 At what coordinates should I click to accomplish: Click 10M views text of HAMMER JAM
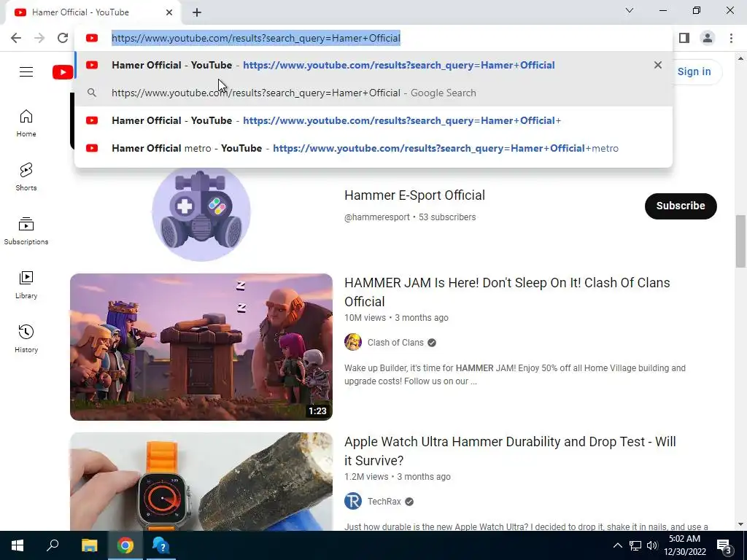point(365,318)
